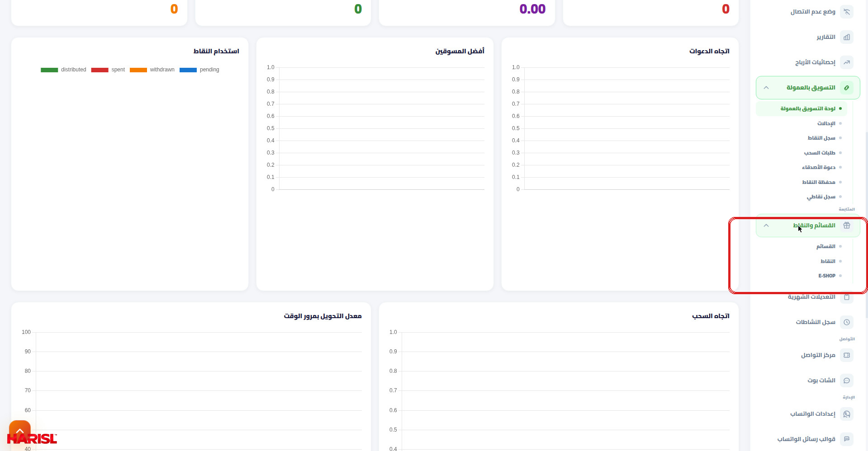
Task: Toggle the red spent legend swatch
Action: [100, 70]
